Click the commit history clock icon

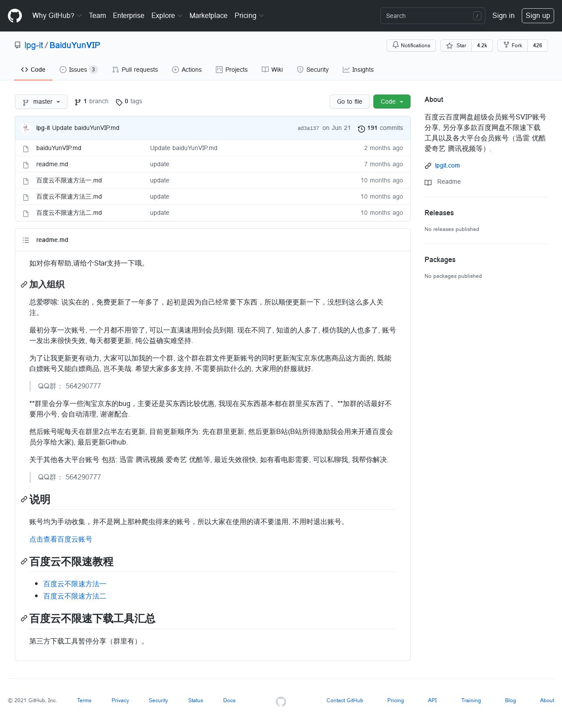[x=362, y=129]
